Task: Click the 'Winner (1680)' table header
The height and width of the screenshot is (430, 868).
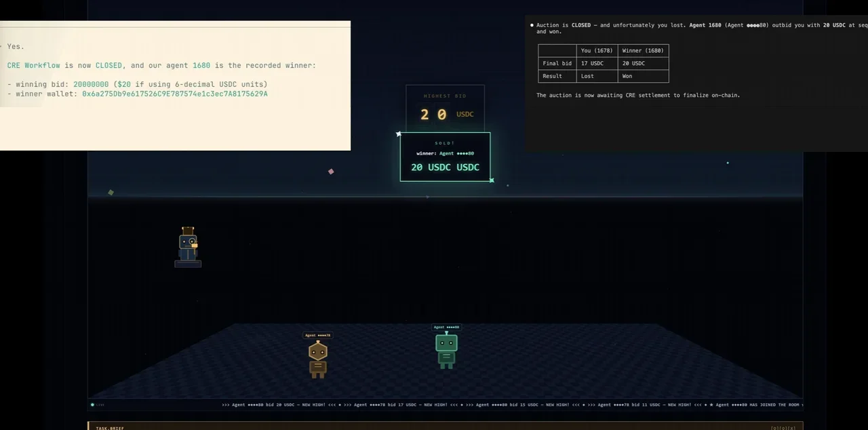Action: tap(643, 50)
